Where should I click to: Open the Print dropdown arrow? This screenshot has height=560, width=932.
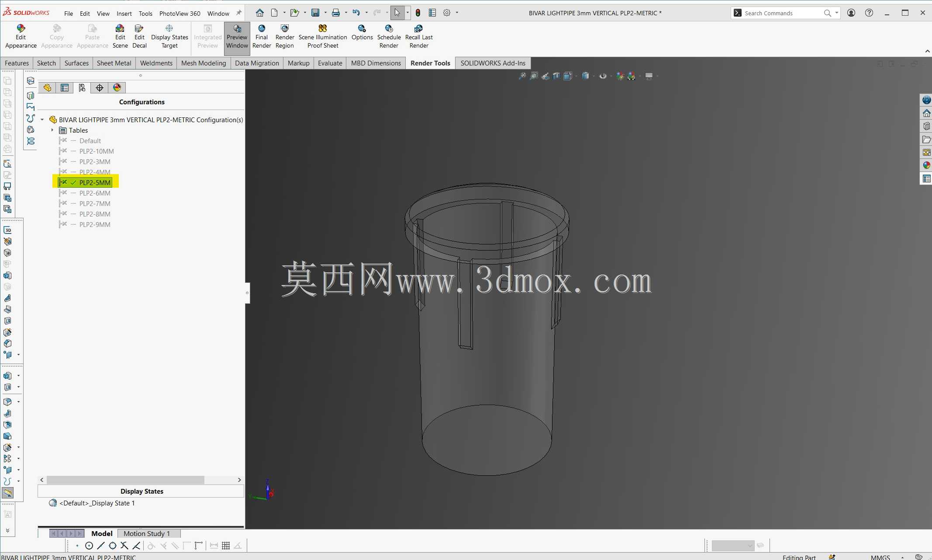tap(346, 13)
